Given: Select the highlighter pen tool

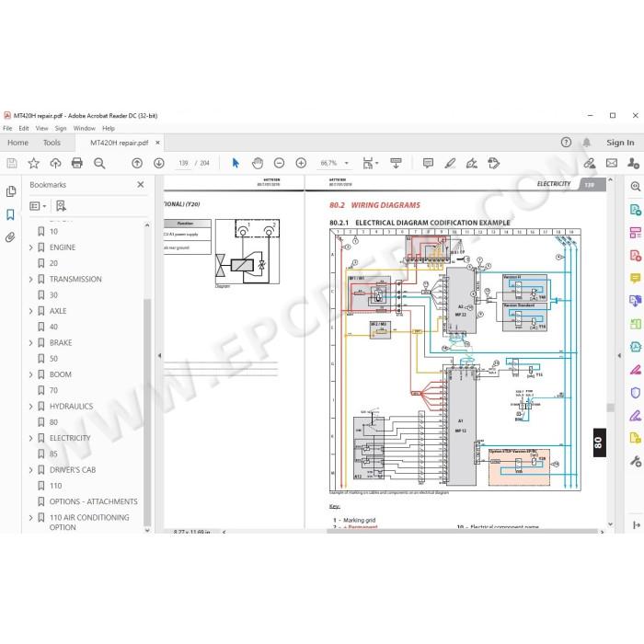Looking at the screenshot, I should pyautogui.click(x=450, y=163).
